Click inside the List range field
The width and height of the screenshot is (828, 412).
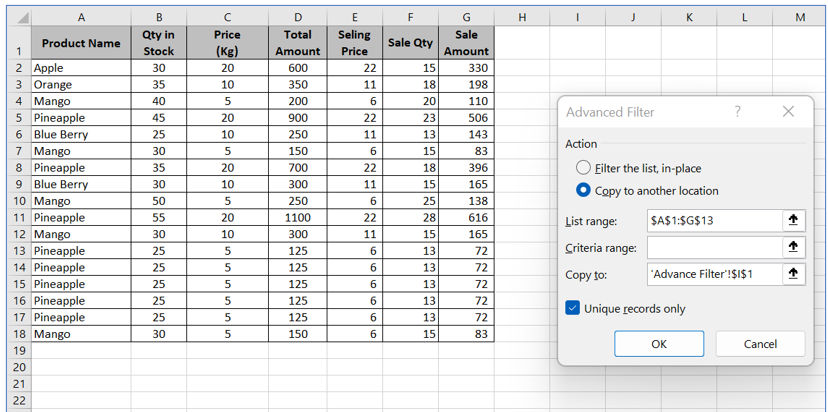[x=713, y=220]
